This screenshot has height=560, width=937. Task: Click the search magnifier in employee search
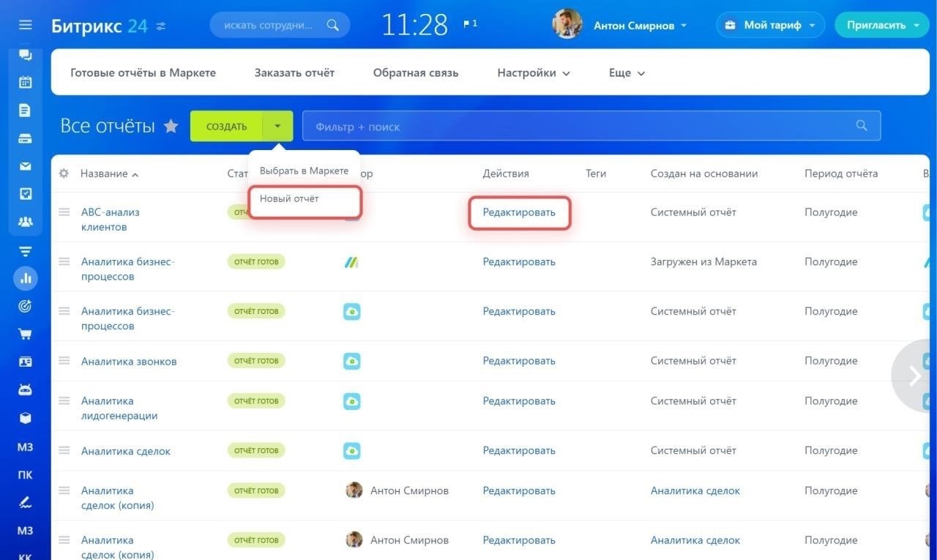pyautogui.click(x=333, y=25)
